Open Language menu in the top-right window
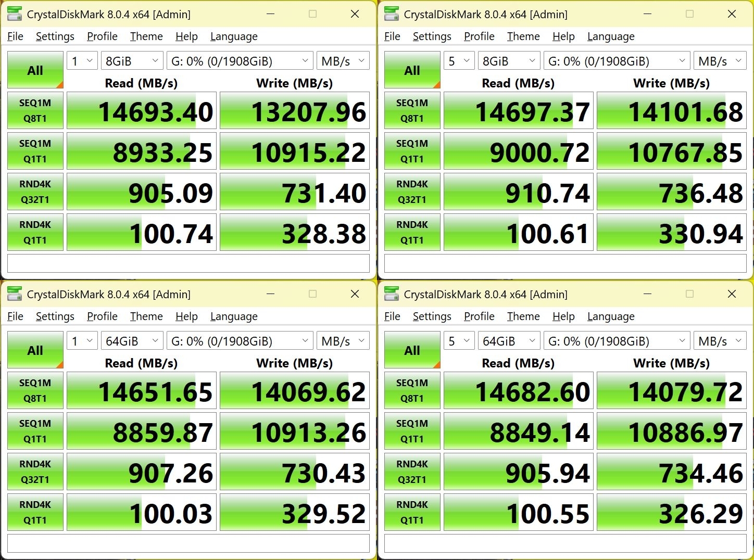The image size is (754, 560). [x=611, y=36]
